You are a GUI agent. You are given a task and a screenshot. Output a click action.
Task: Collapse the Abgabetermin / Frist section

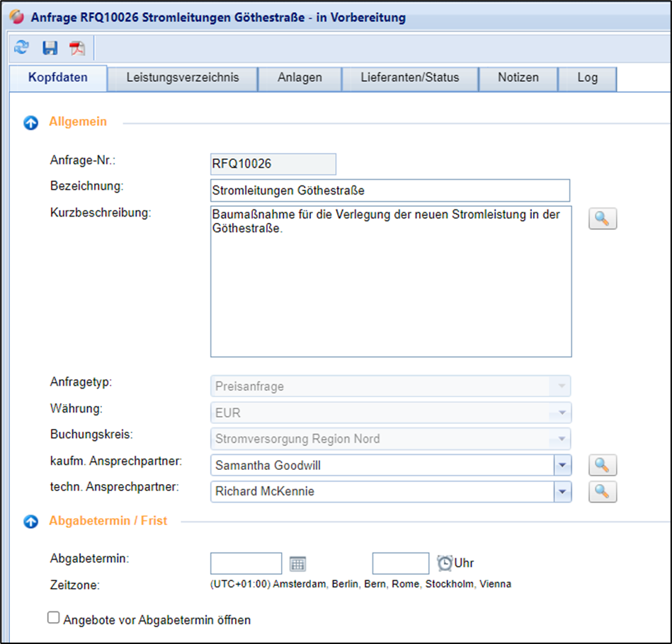(31, 522)
